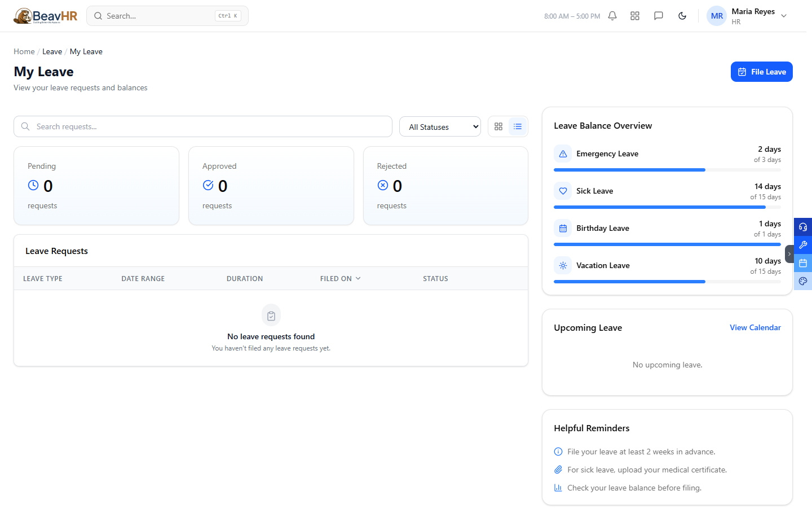The height and width of the screenshot is (508, 812).
Task: Open the chat messages icon
Action: pos(659,16)
